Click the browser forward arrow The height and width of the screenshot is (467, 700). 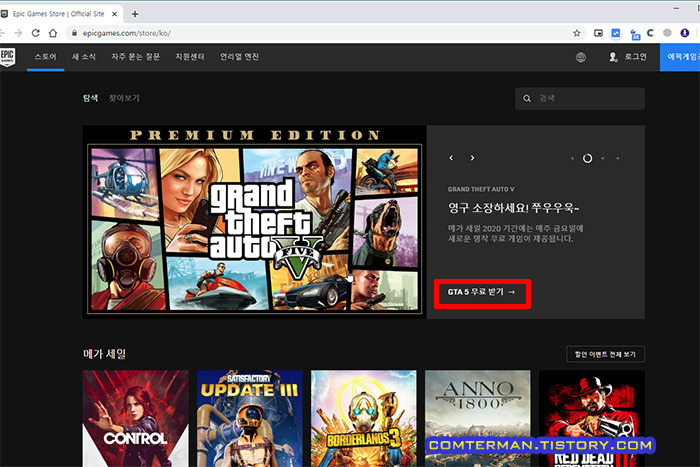tap(18, 33)
